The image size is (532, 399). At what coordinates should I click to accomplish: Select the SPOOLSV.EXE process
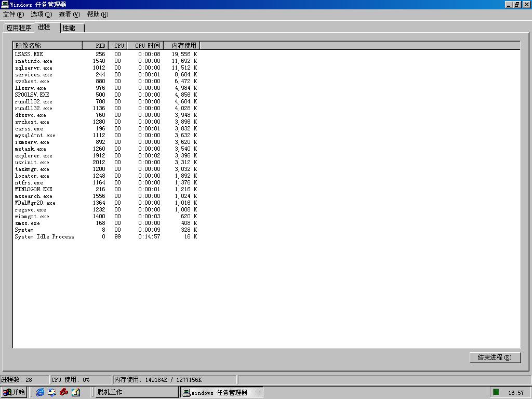tap(106, 95)
